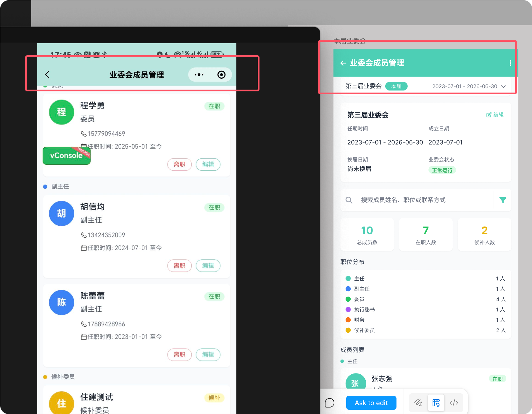Select the scribble draw tool icon

click(418, 403)
